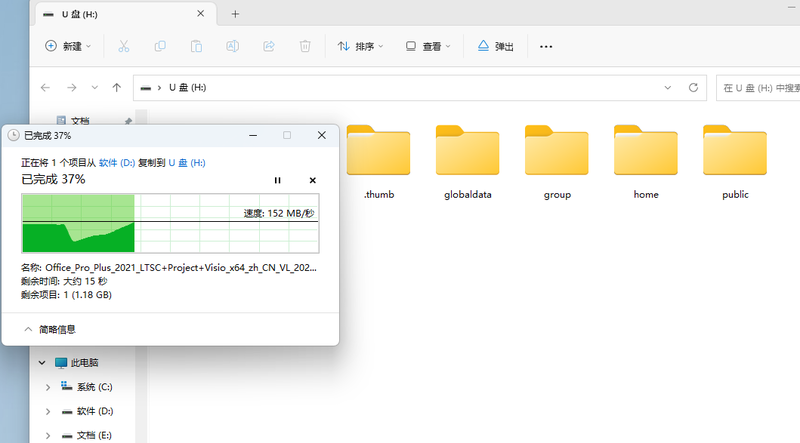The image size is (800, 443).
Task: Collapse the 此电脑 tree node
Action: click(42, 363)
